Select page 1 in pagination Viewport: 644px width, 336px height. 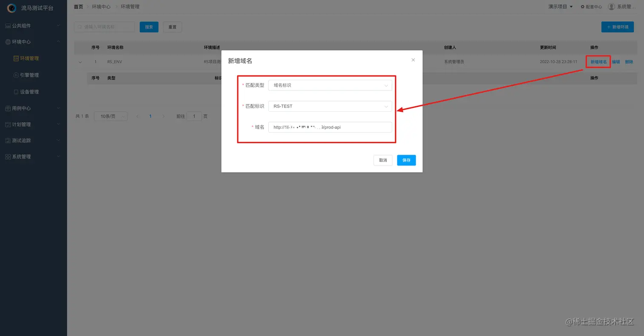(x=150, y=116)
